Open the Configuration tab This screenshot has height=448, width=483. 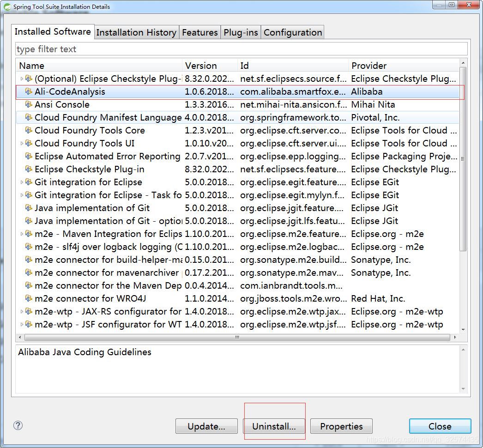pos(293,32)
